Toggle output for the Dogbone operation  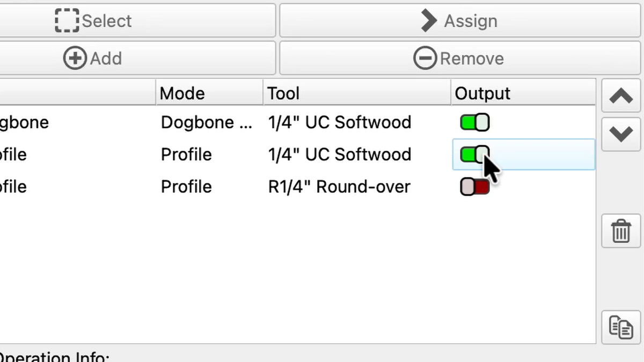pyautogui.click(x=475, y=122)
